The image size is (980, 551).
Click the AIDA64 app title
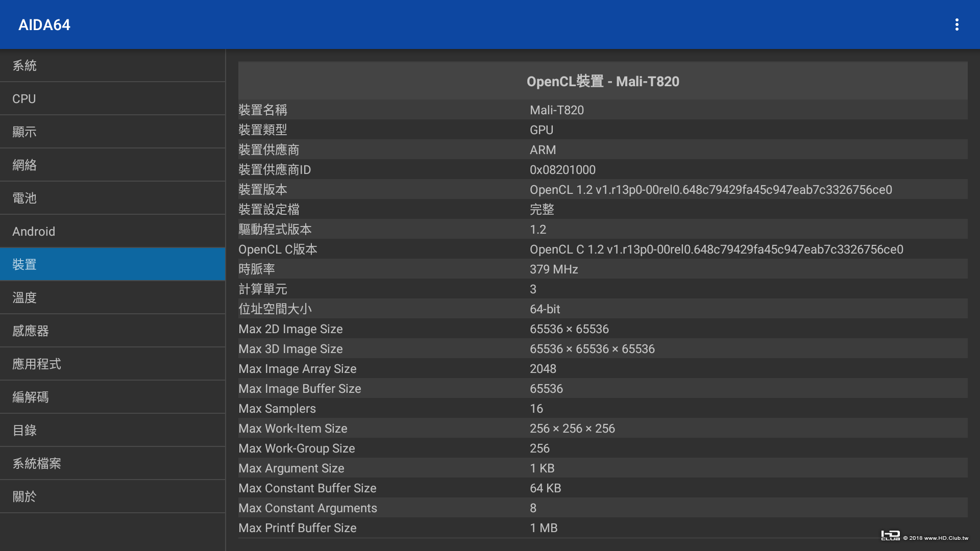(x=44, y=24)
